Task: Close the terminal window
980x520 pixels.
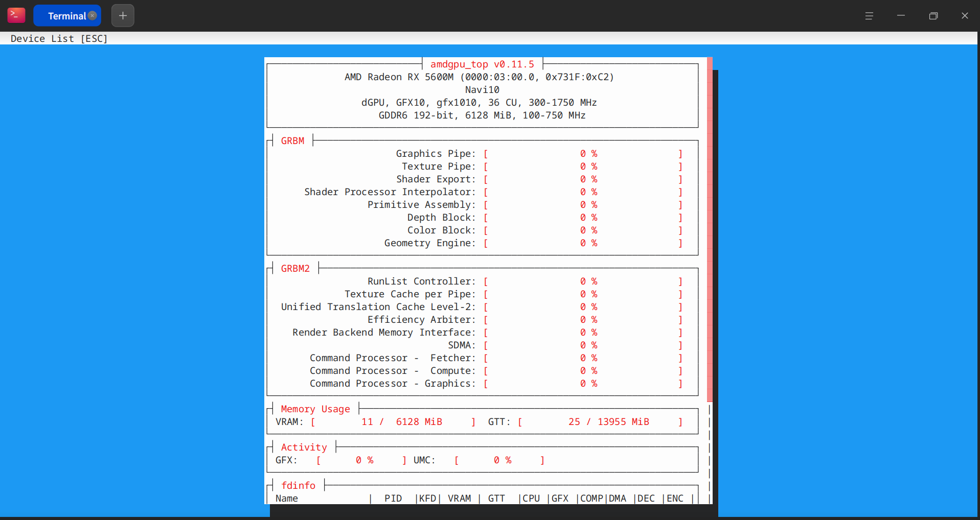Action: click(x=965, y=16)
